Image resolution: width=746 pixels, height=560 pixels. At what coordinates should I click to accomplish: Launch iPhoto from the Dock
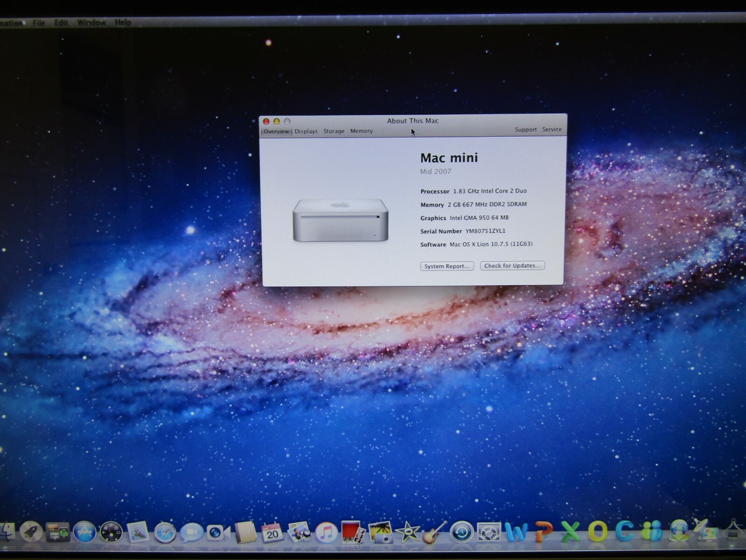pos(380,532)
